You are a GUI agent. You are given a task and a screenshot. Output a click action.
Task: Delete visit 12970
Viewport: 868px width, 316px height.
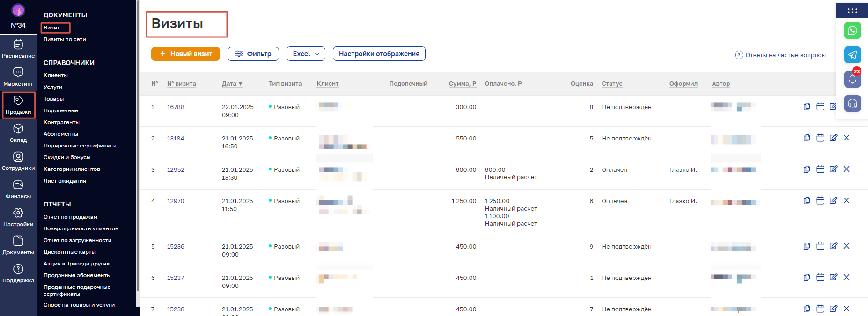pos(846,201)
